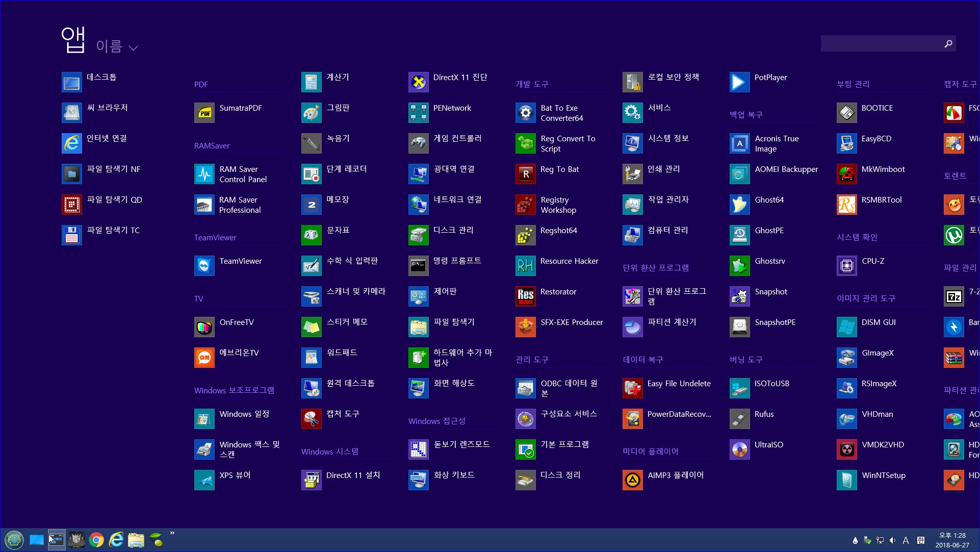Viewport: 980px width, 552px height.
Task: Click the XPS 뷰어 label
Action: 235,475
